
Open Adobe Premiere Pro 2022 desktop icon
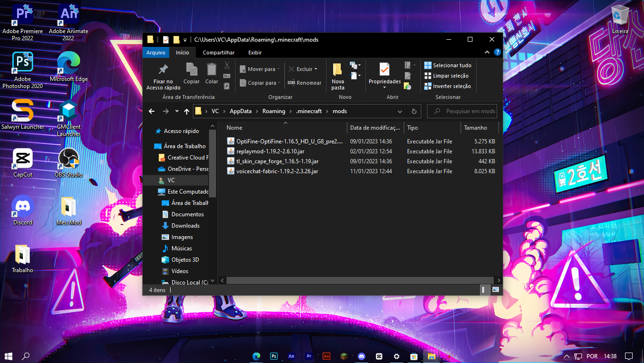tap(22, 22)
